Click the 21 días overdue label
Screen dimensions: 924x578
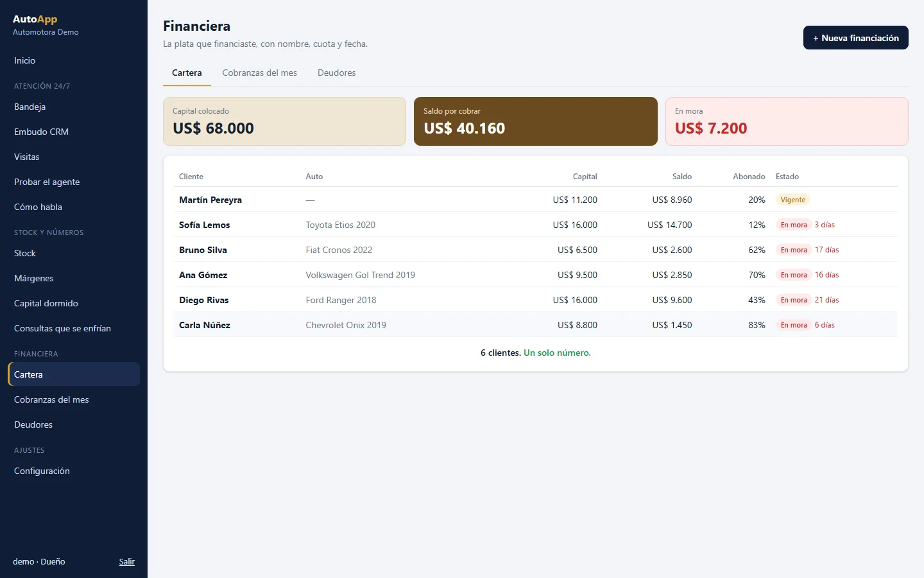tap(826, 300)
